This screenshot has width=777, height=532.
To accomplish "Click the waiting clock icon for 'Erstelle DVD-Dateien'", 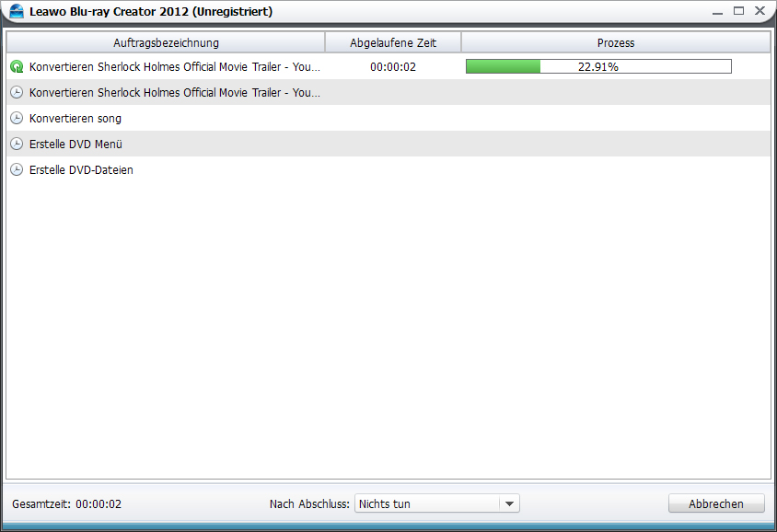I will (17, 169).
